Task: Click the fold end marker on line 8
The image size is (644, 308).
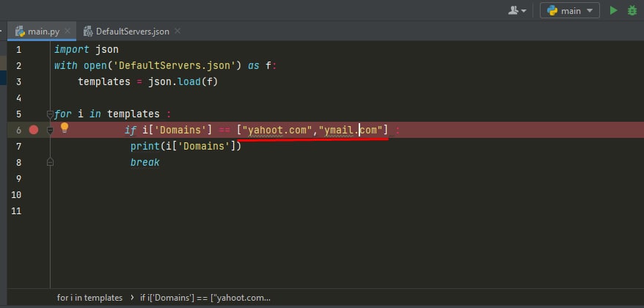Action: (x=50, y=162)
